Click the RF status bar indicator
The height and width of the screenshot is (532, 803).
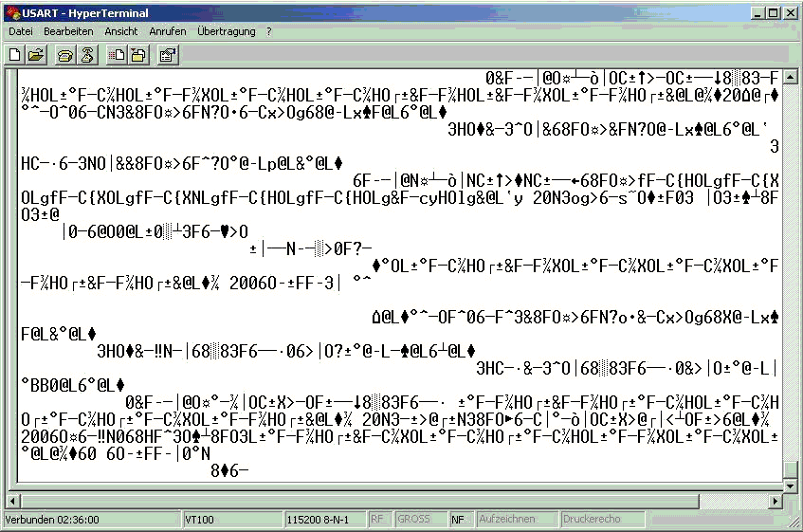pyautogui.click(x=379, y=520)
